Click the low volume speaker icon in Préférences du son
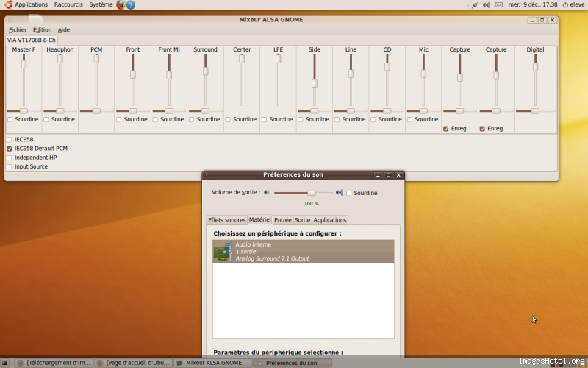Screen dimensions: 588x368 tap(267, 192)
